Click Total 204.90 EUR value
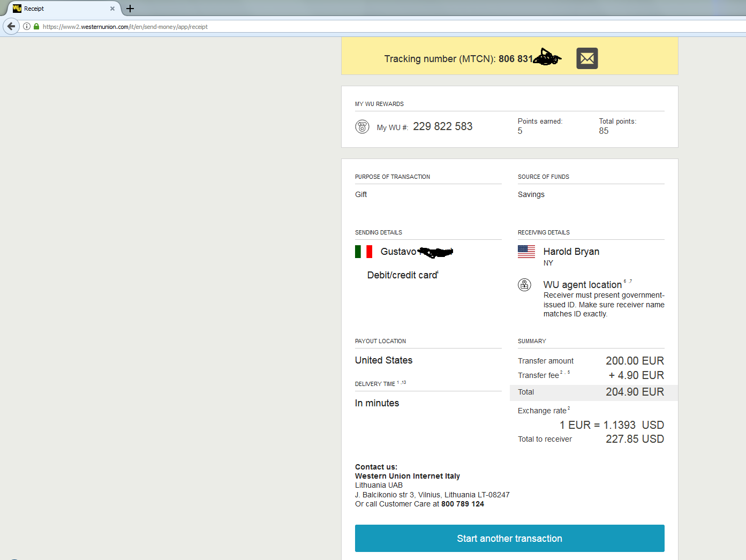This screenshot has height=560, width=746. [635, 392]
